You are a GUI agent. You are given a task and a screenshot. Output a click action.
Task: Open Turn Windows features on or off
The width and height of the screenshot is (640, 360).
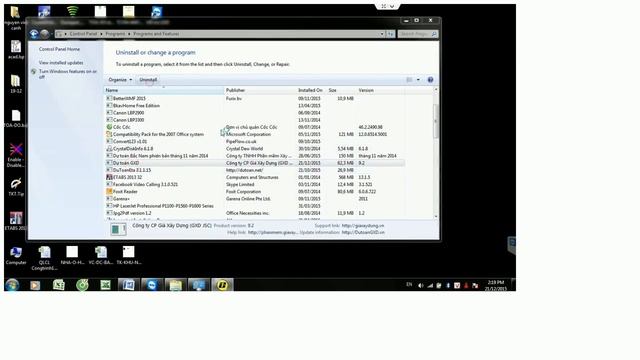(68, 74)
